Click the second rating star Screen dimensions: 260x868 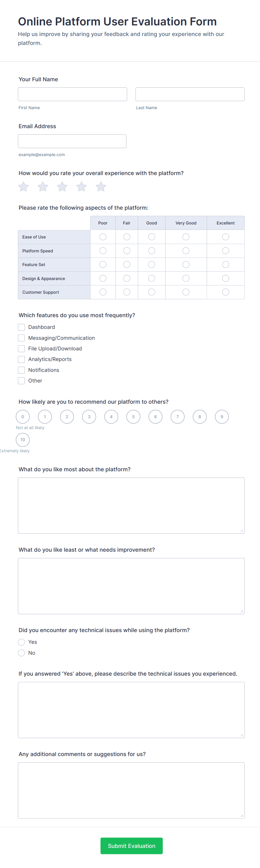pos(43,187)
